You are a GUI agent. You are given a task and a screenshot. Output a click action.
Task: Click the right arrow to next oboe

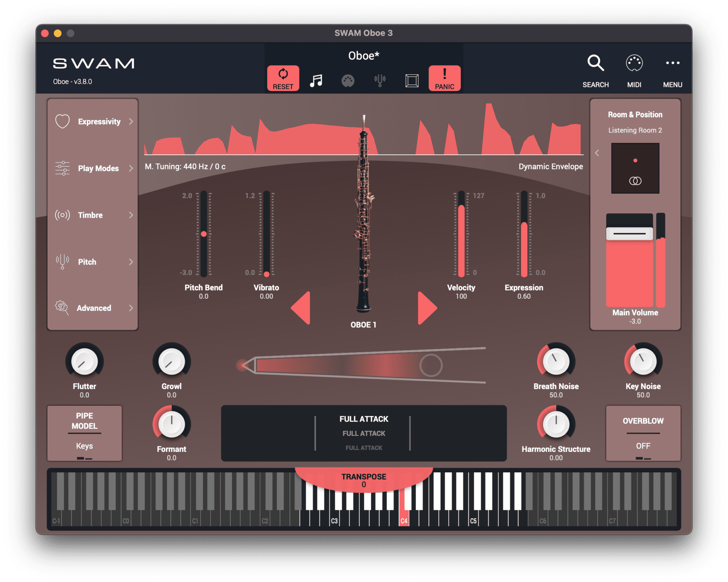(427, 308)
